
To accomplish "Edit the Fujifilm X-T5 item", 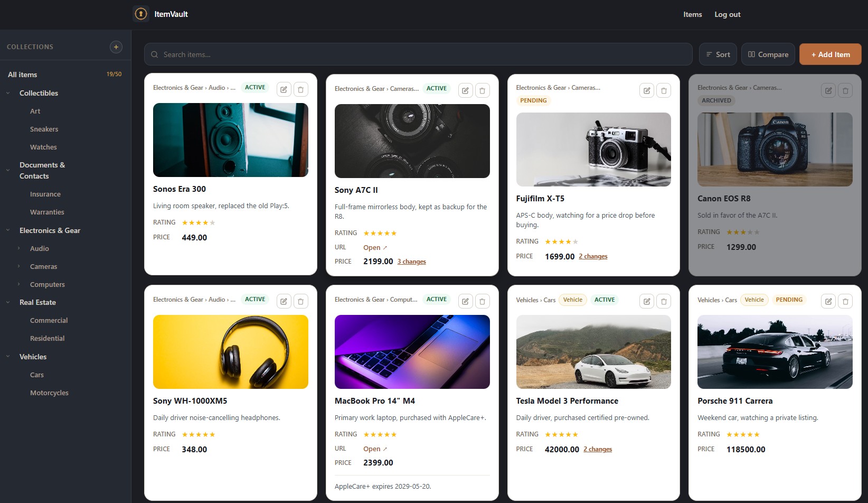I will (647, 90).
